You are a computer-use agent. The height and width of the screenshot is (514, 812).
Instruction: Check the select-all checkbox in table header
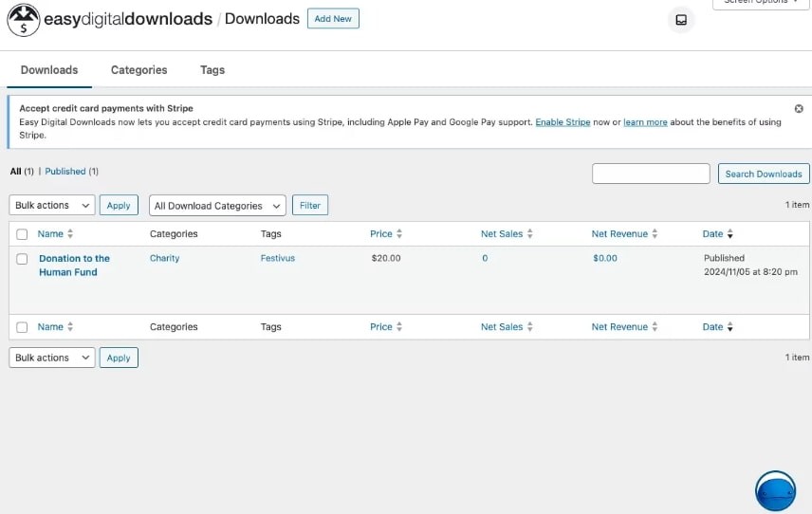[x=22, y=234]
